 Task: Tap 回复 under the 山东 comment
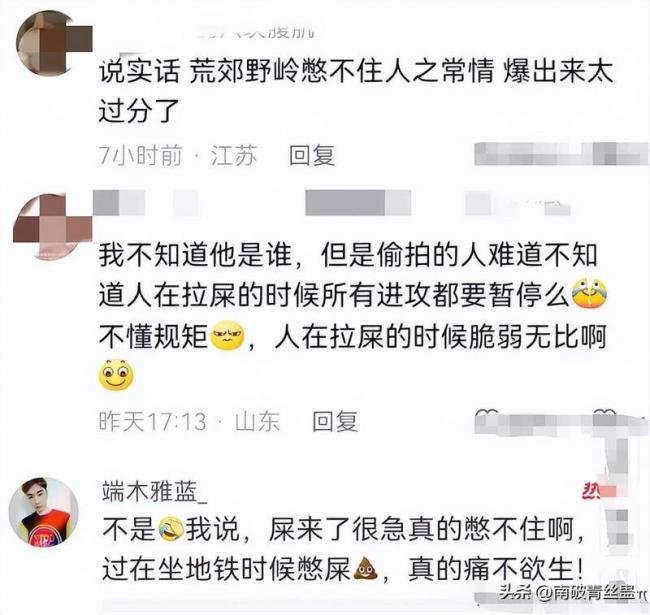pos(335,421)
